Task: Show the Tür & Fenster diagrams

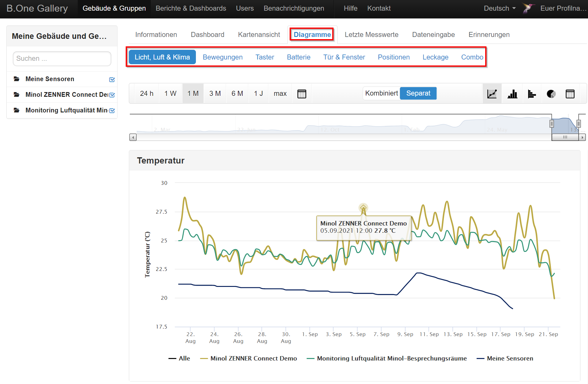Action: [344, 57]
